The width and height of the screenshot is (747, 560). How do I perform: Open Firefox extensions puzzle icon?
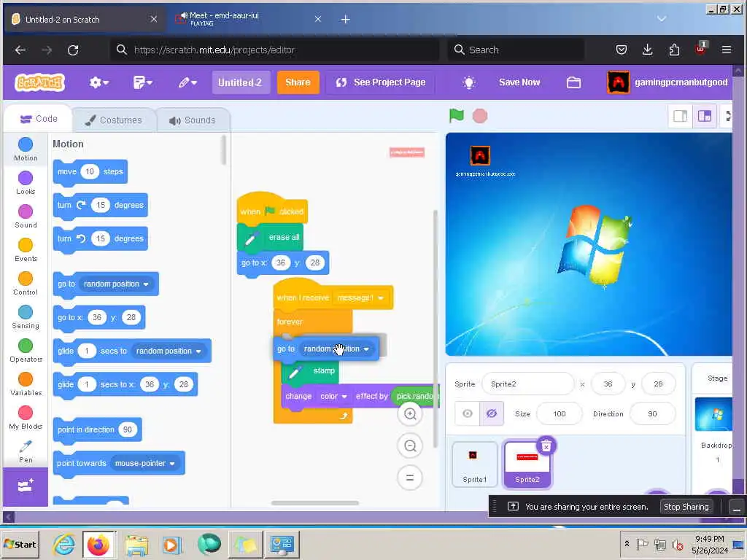(x=674, y=50)
